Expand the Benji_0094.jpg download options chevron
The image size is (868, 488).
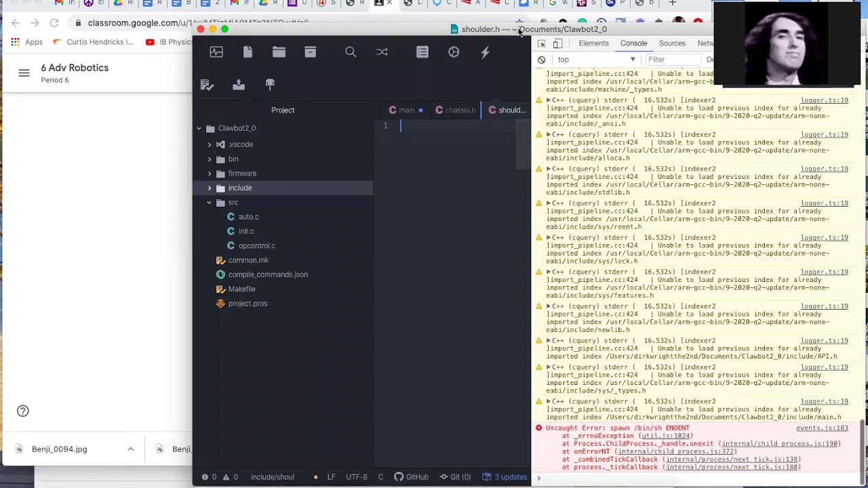tap(131, 449)
